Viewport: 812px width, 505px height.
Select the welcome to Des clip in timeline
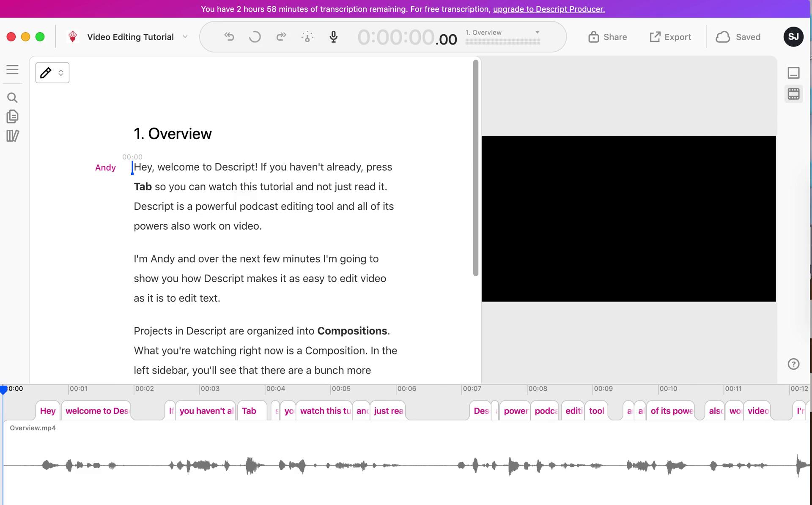pyautogui.click(x=97, y=411)
